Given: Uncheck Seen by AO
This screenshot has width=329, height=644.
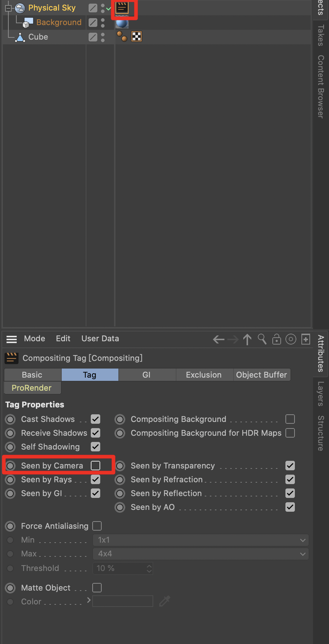Looking at the screenshot, I should (290, 507).
